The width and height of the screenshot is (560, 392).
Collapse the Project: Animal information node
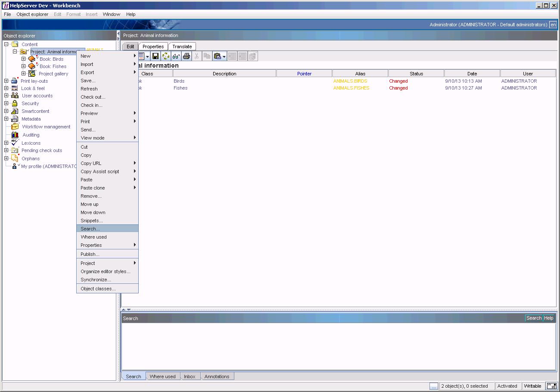tap(15, 52)
